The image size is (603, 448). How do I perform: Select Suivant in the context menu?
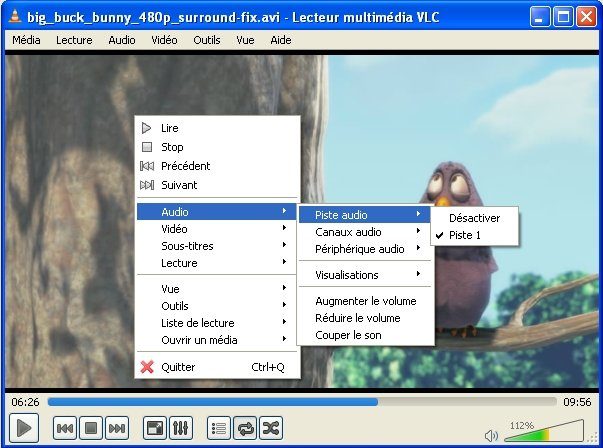point(217,185)
